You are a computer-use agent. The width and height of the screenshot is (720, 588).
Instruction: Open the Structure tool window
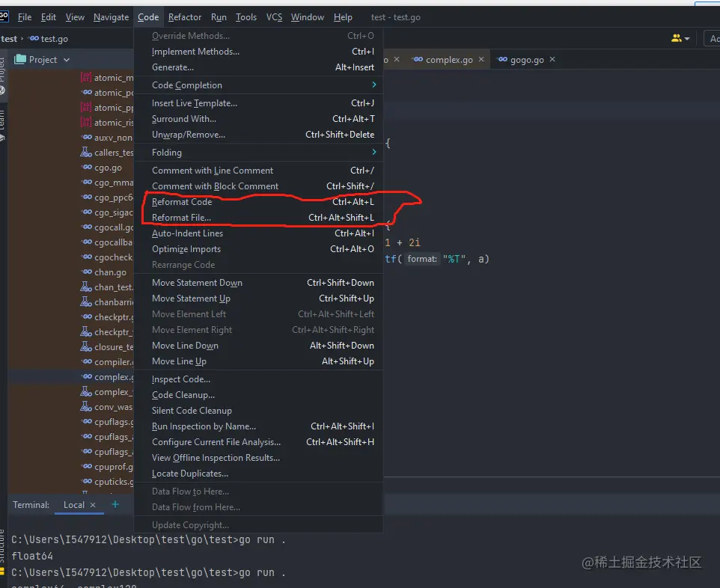(3, 546)
